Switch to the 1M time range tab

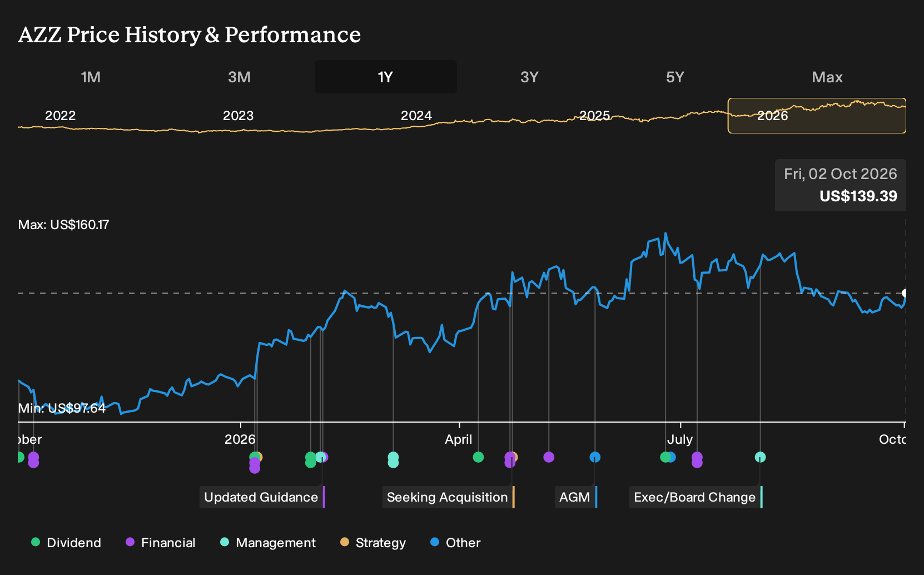coord(91,77)
